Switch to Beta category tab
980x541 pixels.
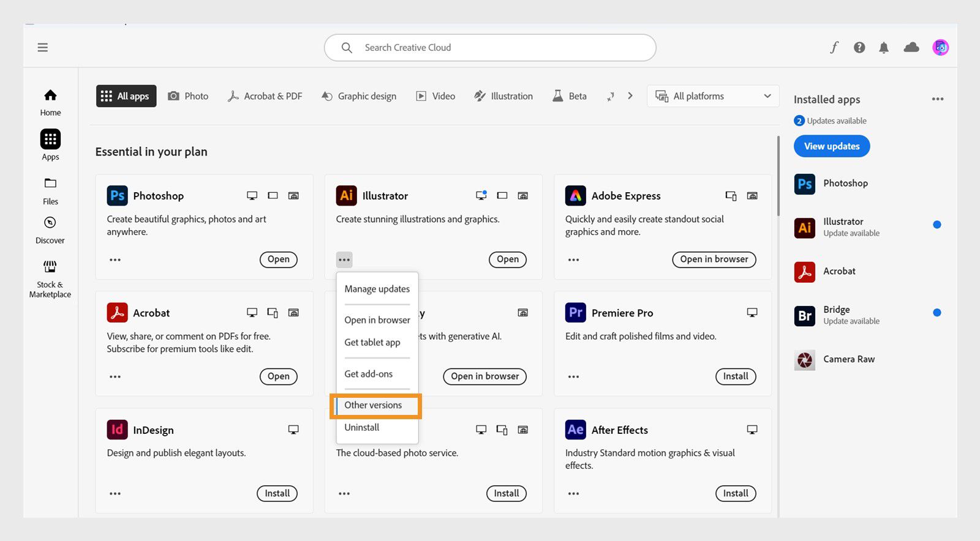pyautogui.click(x=570, y=96)
